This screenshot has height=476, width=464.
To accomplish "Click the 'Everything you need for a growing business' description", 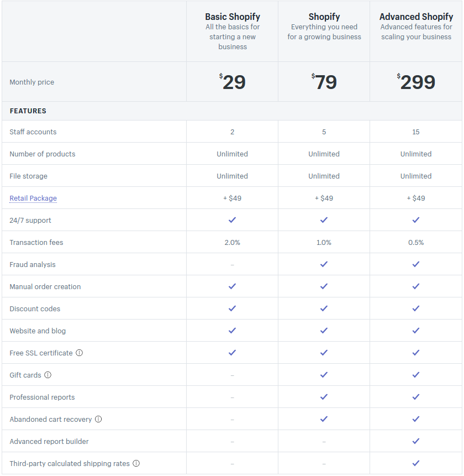I will pos(324,32).
